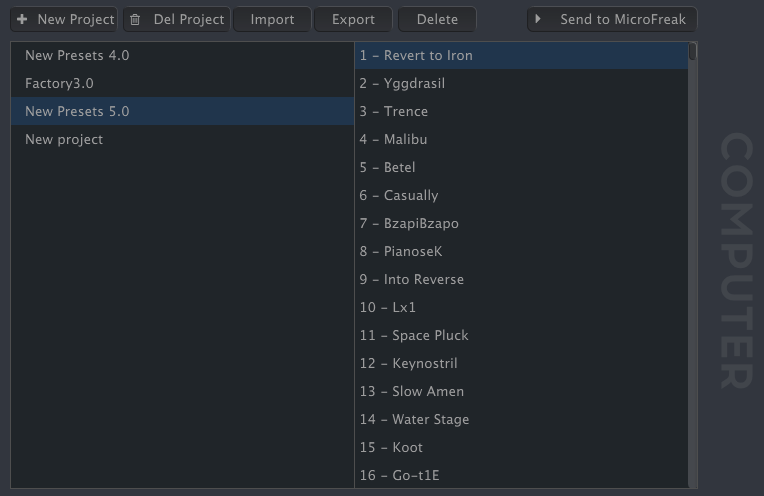Image resolution: width=764 pixels, height=496 pixels.
Task: Select preset 1 – Revert to Iron
Action: [521, 56]
